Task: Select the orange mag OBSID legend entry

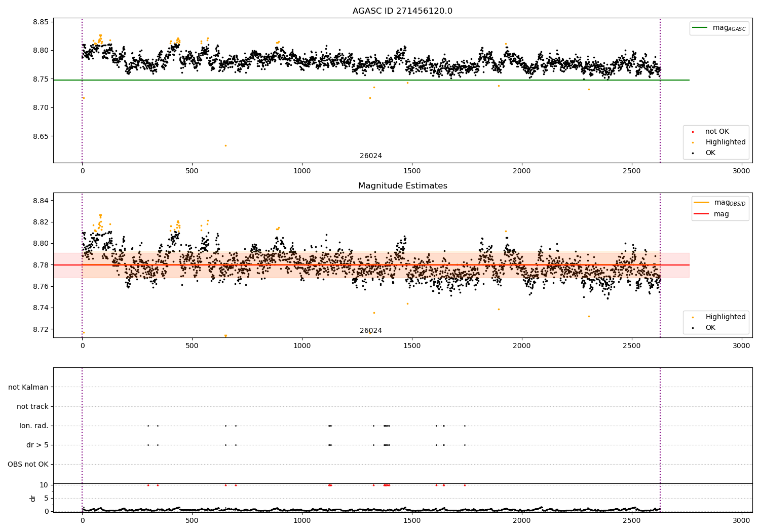Action: coord(720,203)
